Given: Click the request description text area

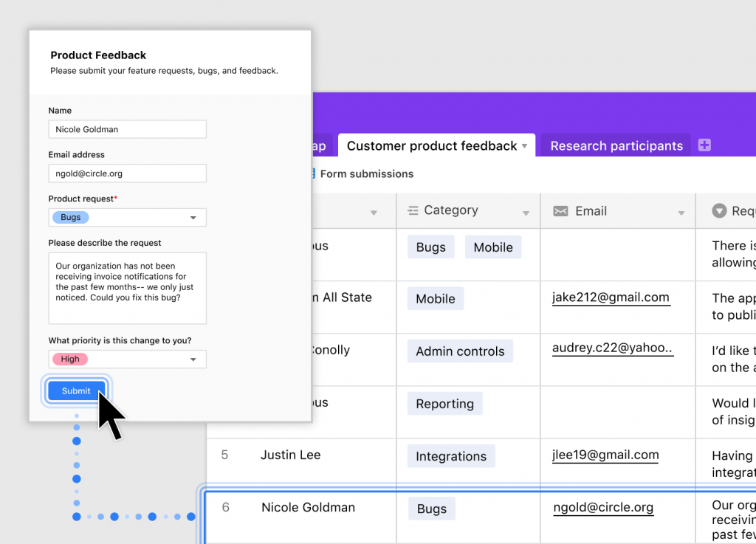Looking at the screenshot, I should tap(127, 288).
